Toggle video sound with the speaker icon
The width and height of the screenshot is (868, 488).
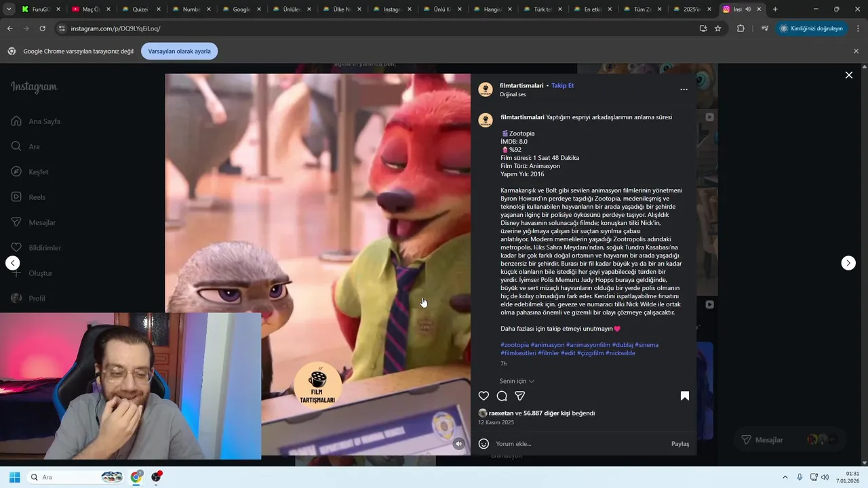(459, 444)
